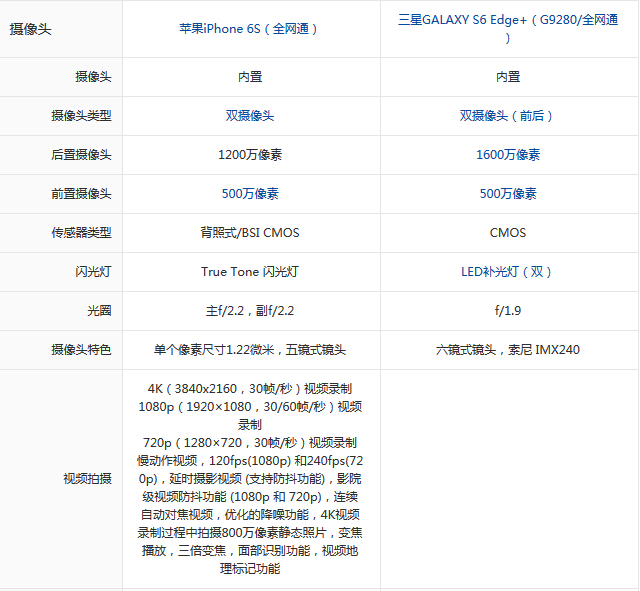Screen dimensions: 640x591
Task: Click the 前置摄像头 row label
Action: pos(81,193)
